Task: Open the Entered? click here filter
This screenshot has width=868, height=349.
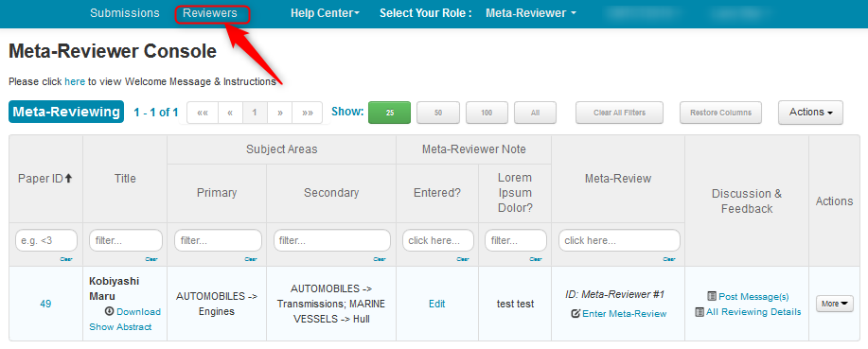Action: coord(438,240)
